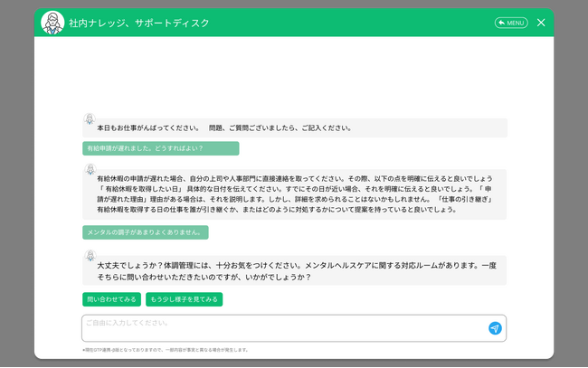Select user message メンタルの調子があまりよくありません。
This screenshot has height=368, width=588.
pyautogui.click(x=145, y=232)
